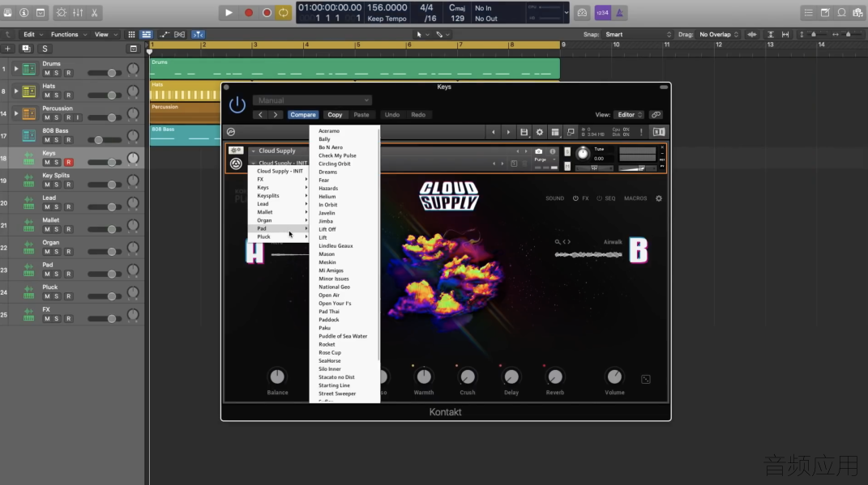Open the Functions menu dropdown
This screenshot has width=868, height=485.
pyautogui.click(x=69, y=34)
